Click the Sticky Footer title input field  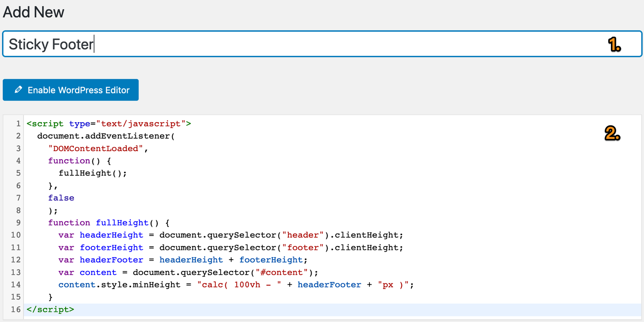point(322,44)
